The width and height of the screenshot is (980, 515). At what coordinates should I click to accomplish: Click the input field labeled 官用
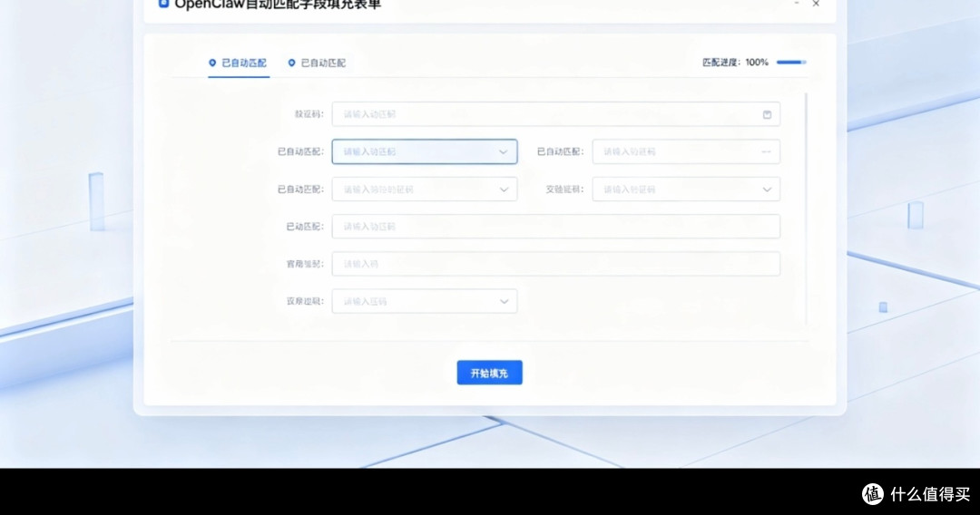(x=555, y=264)
